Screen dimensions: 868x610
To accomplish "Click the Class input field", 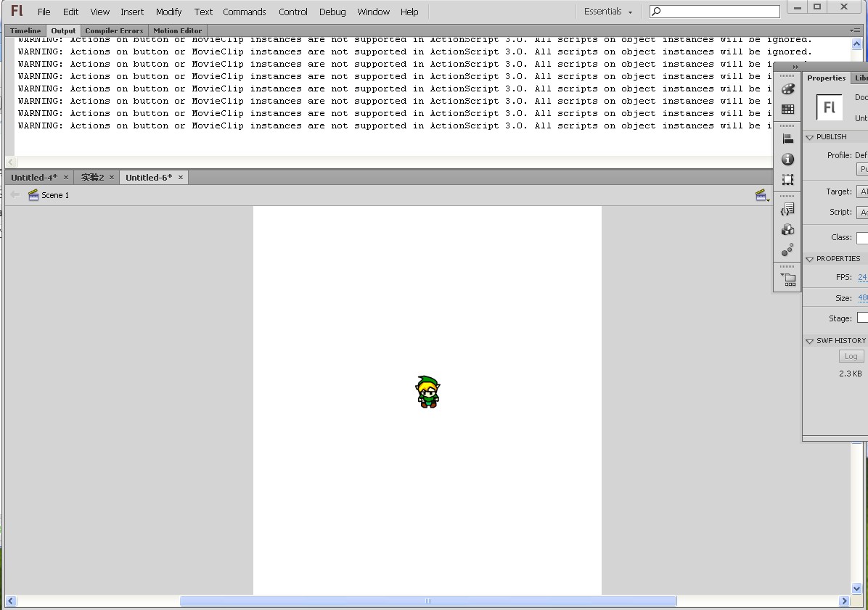I will 862,238.
